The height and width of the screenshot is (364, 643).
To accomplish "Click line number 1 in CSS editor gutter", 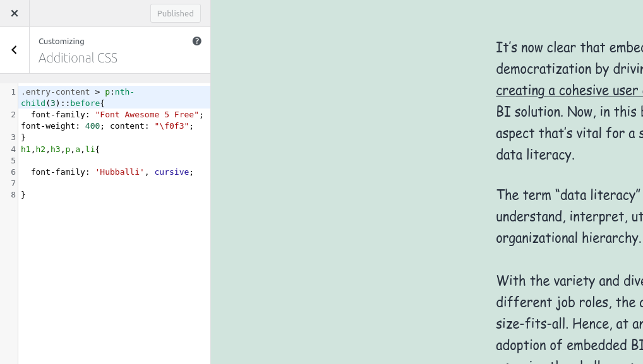I will (13, 91).
